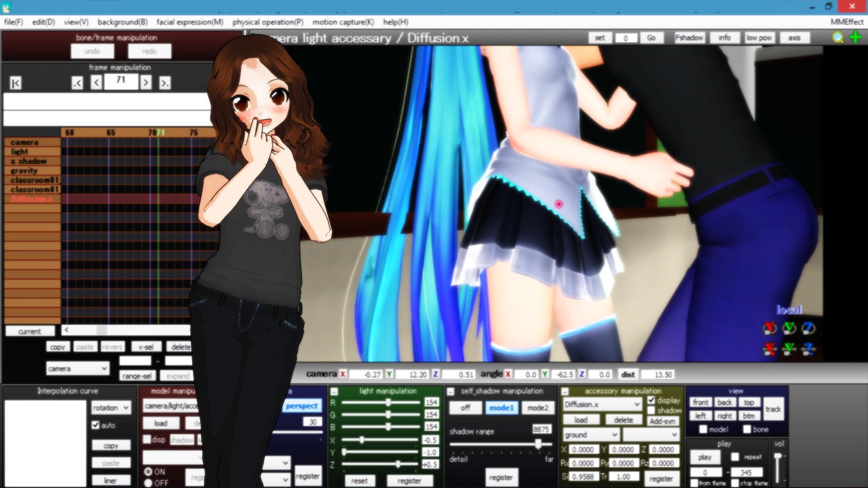Toggle the auto interpolation checkbox
868x488 pixels.
(96, 425)
